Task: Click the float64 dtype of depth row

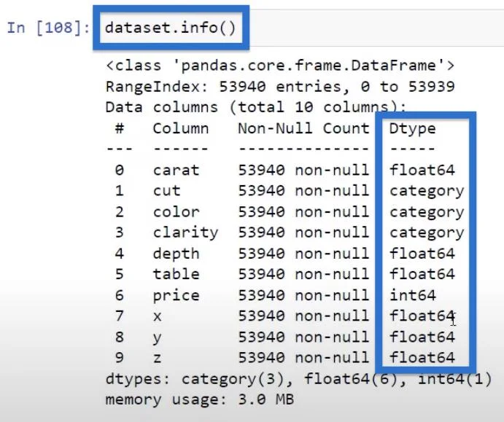Action: [422, 254]
